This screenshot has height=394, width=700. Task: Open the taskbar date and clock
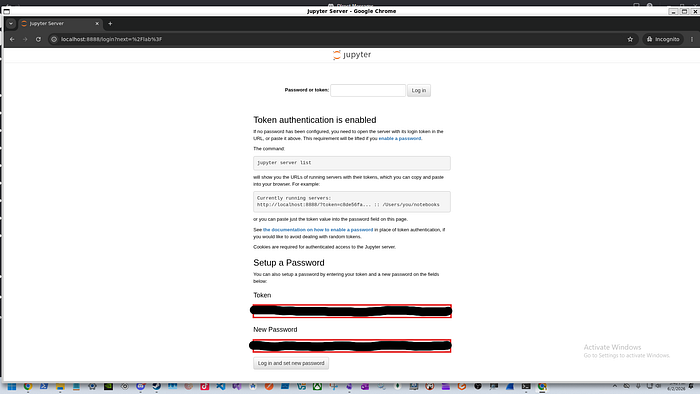click(x=676, y=387)
